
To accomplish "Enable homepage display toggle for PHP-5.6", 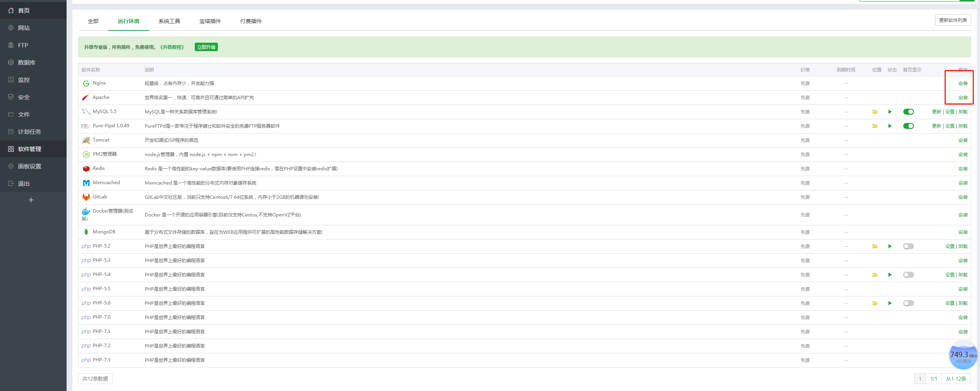I will click(x=908, y=303).
